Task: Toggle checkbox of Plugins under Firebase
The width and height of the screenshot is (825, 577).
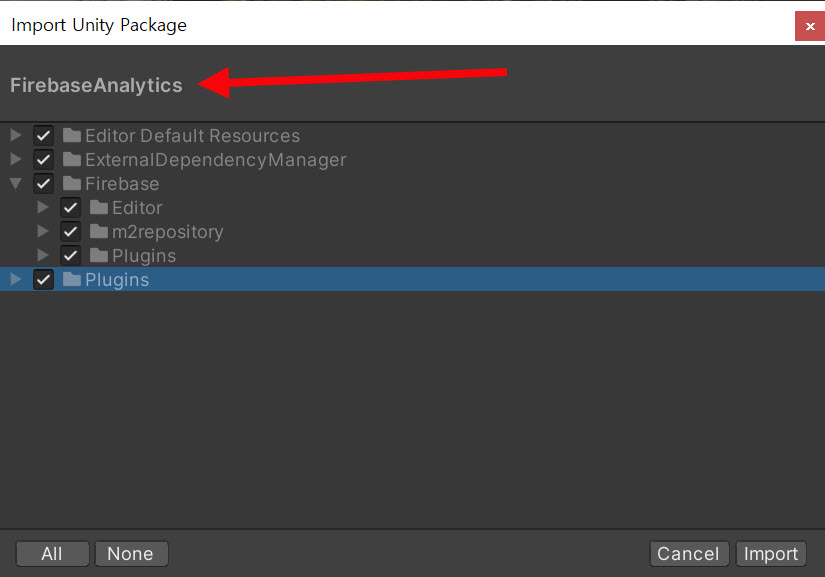Action: pos(70,256)
